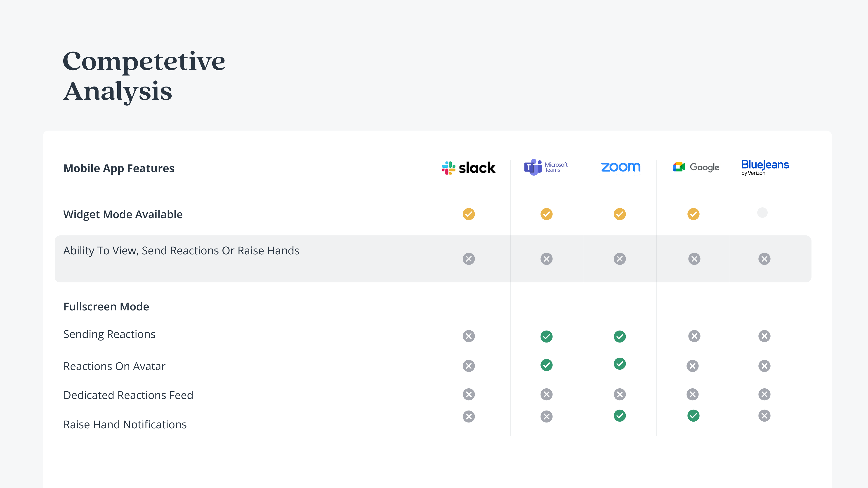Click BlueJeans' X for Sending Reactions
The image size is (868, 488).
[764, 336]
